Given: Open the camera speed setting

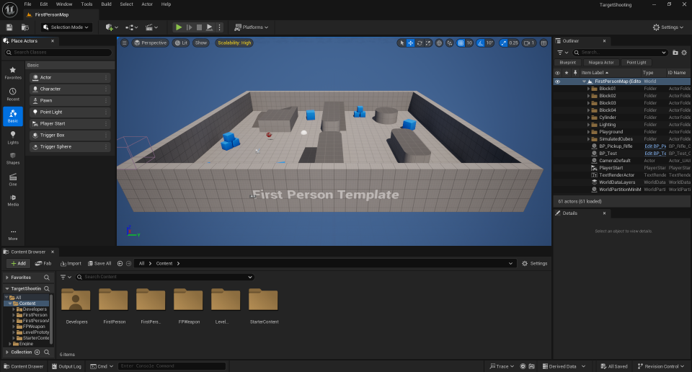Looking at the screenshot, I should point(529,43).
